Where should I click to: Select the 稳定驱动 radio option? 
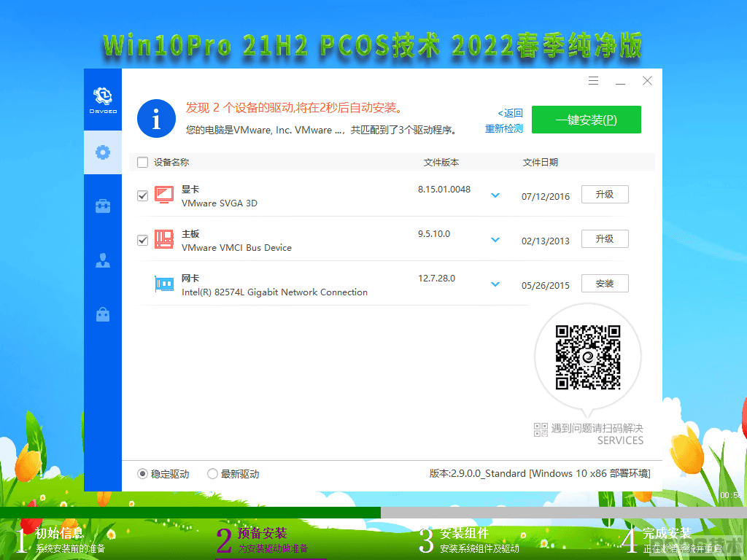point(163,474)
